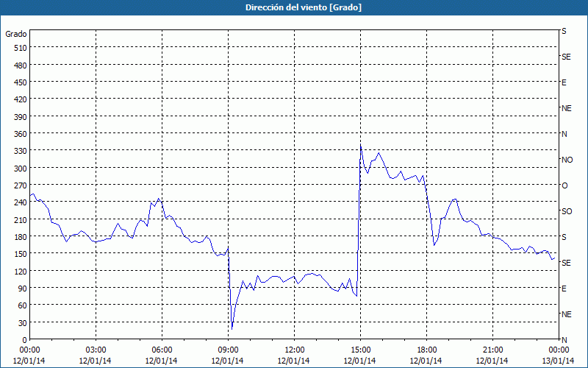Click the 330 value on the Grado axis
The image size is (588, 368).
pyautogui.click(x=21, y=151)
